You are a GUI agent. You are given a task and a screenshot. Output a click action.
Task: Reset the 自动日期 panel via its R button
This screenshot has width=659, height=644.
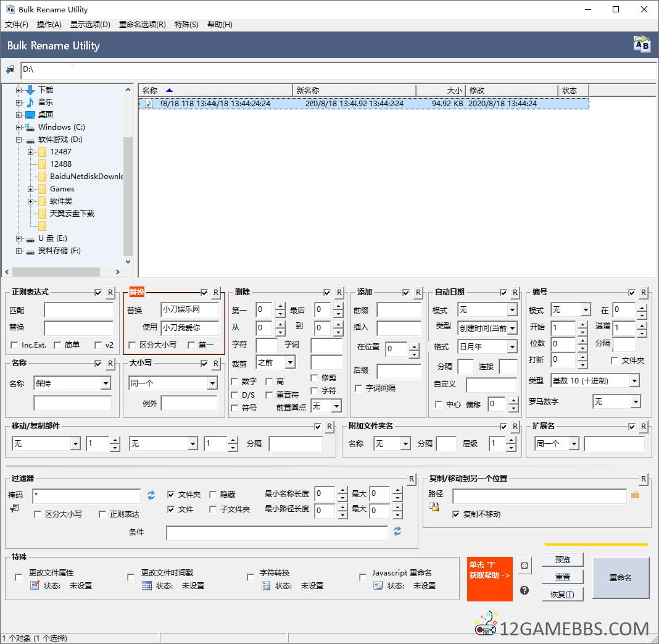click(515, 292)
